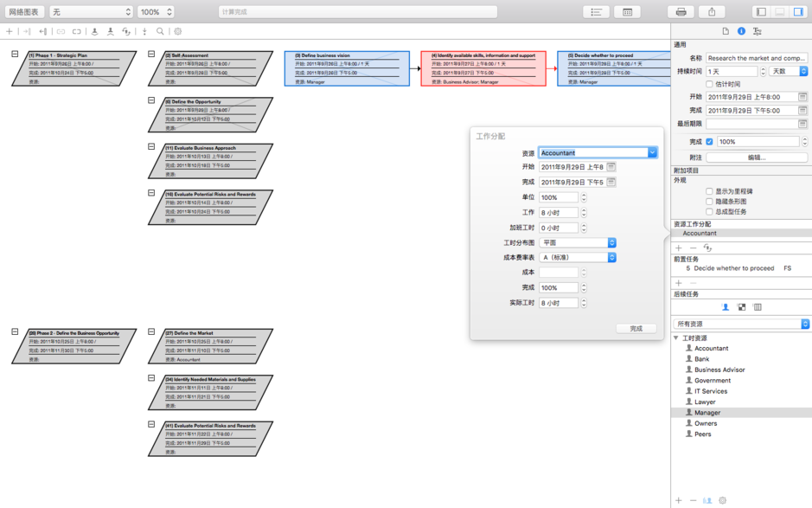812x508 pixels.
Task: Open the 所有资源 filter dropdown
Action: click(739, 322)
